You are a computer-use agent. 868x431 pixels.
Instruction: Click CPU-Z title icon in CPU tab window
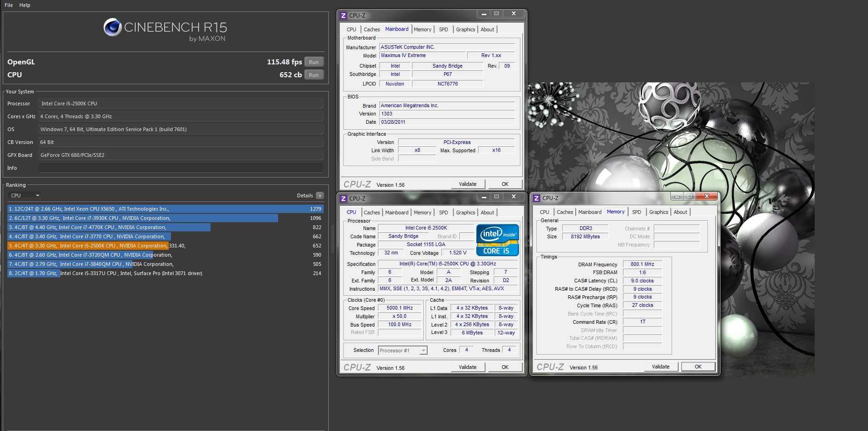coord(343,199)
